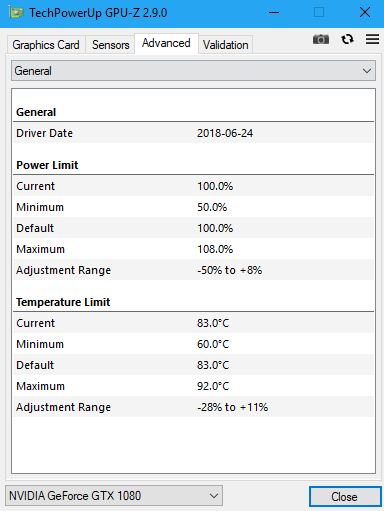Expand the General category dropdown

[x=193, y=71]
